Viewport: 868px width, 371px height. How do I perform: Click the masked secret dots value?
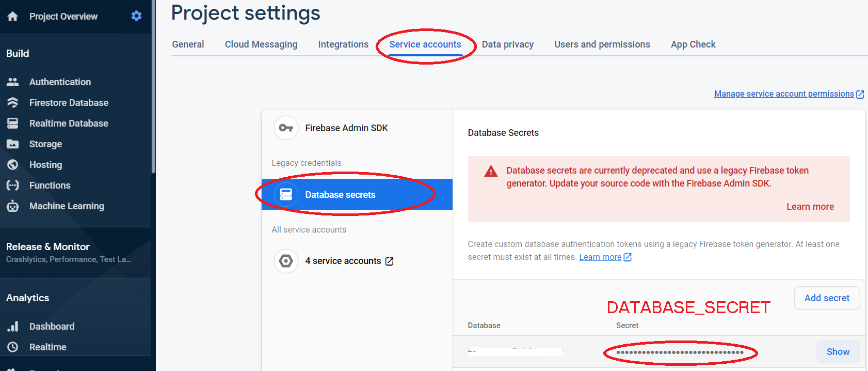[680, 352]
